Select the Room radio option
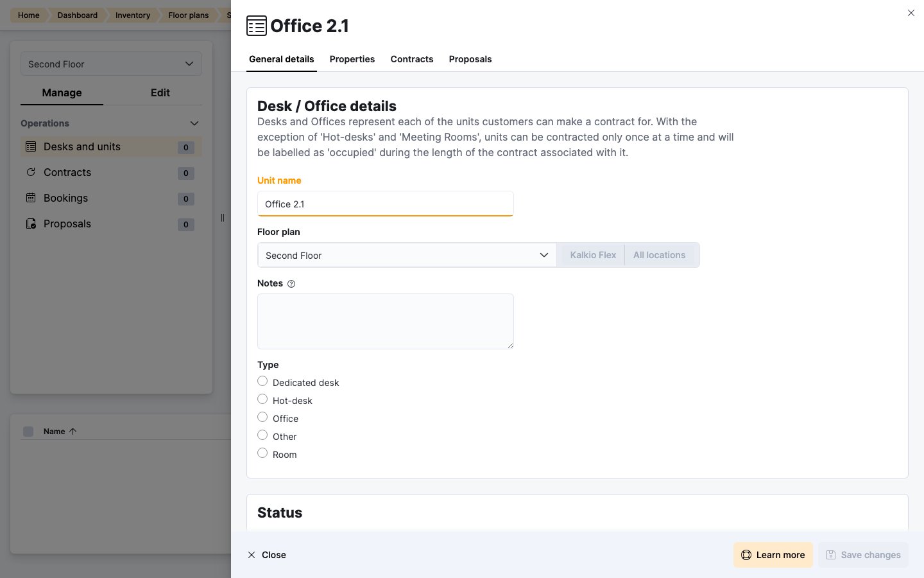 pyautogui.click(x=262, y=453)
